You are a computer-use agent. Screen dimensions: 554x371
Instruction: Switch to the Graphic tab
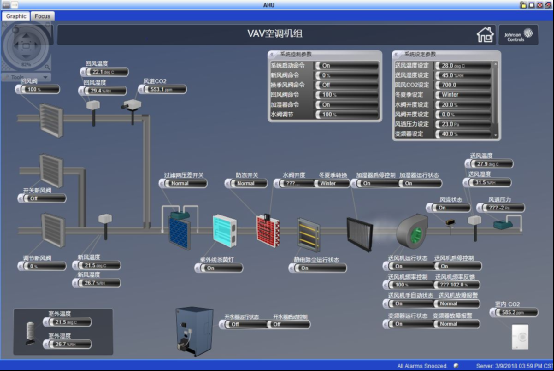pos(16,16)
